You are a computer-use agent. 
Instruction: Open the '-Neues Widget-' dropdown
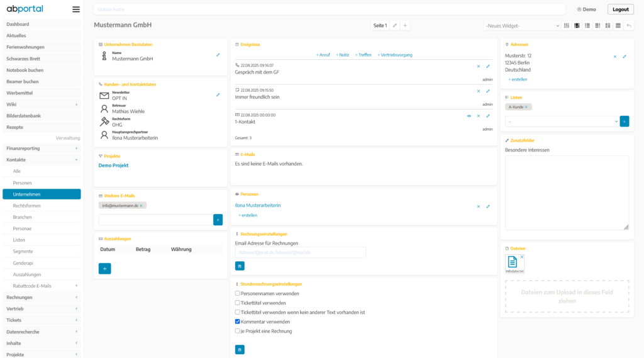coord(521,26)
